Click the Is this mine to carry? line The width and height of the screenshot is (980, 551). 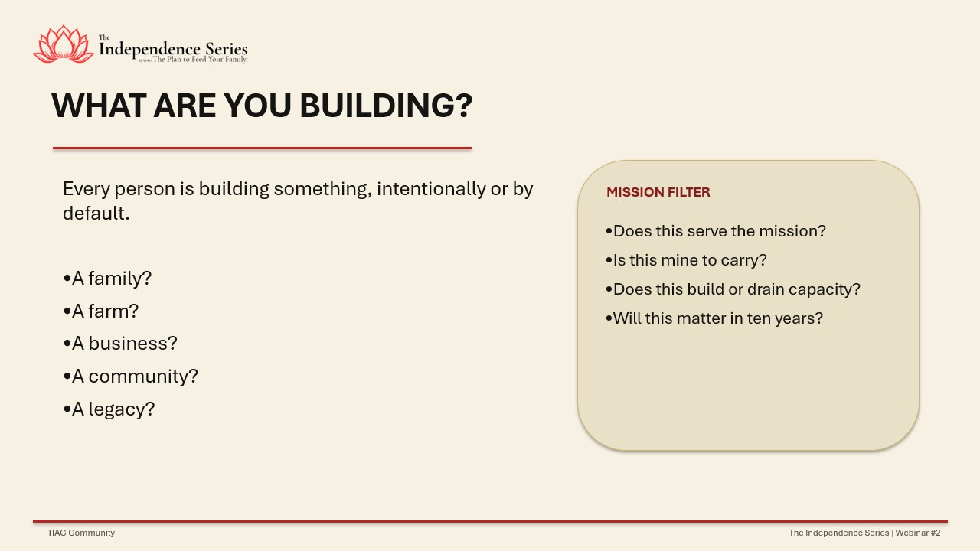686,260
